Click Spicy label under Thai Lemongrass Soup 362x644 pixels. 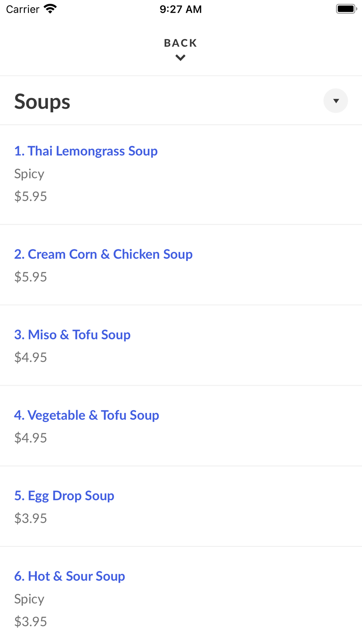click(x=29, y=174)
